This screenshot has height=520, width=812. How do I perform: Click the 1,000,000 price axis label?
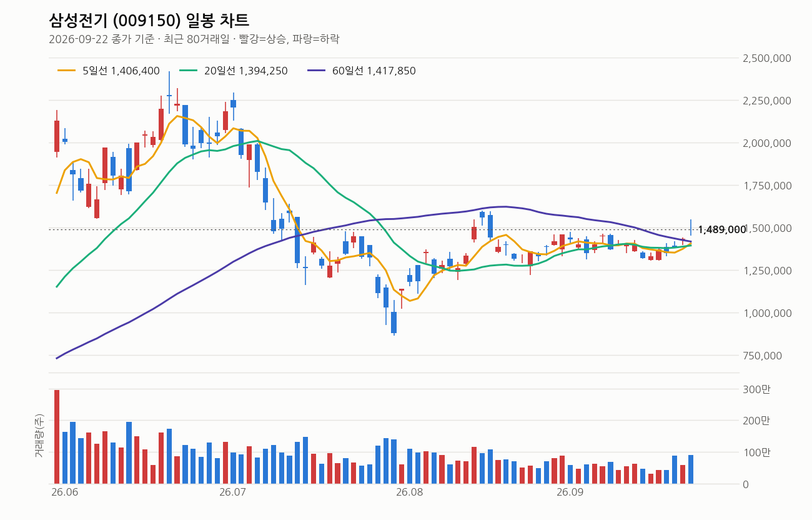tap(768, 313)
